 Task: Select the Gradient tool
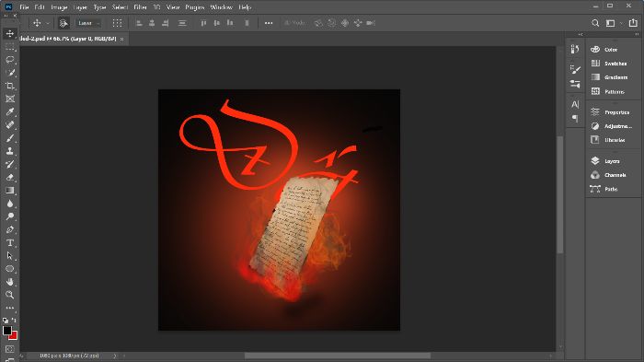(10, 191)
